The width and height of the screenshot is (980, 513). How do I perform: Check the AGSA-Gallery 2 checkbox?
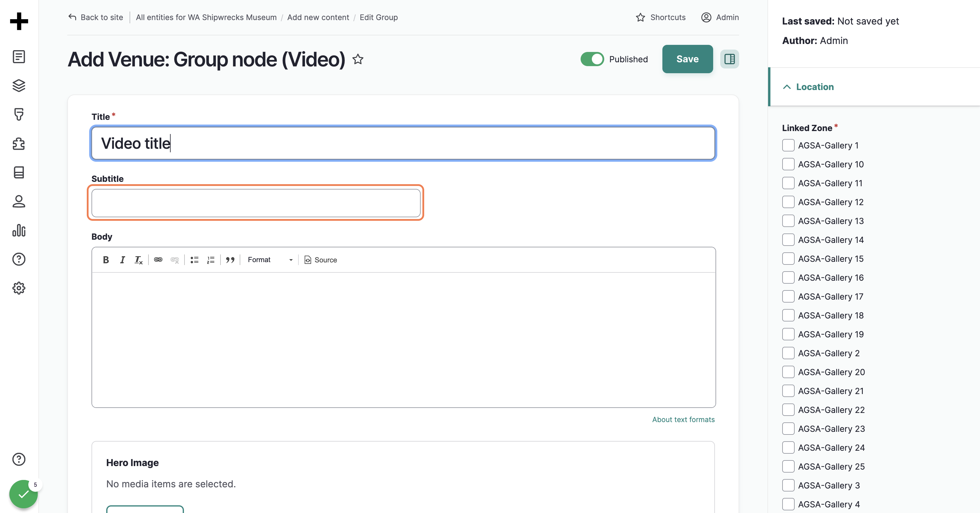788,353
